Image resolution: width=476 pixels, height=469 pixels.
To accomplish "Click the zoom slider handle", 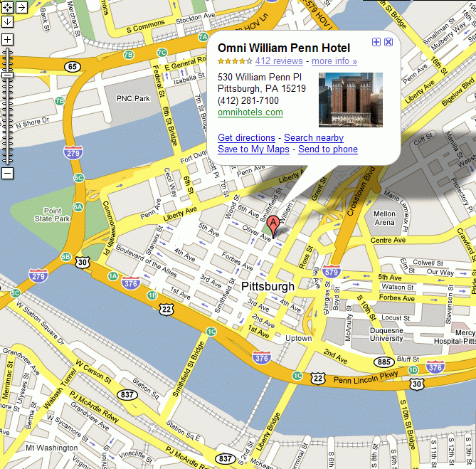I will (x=7, y=75).
